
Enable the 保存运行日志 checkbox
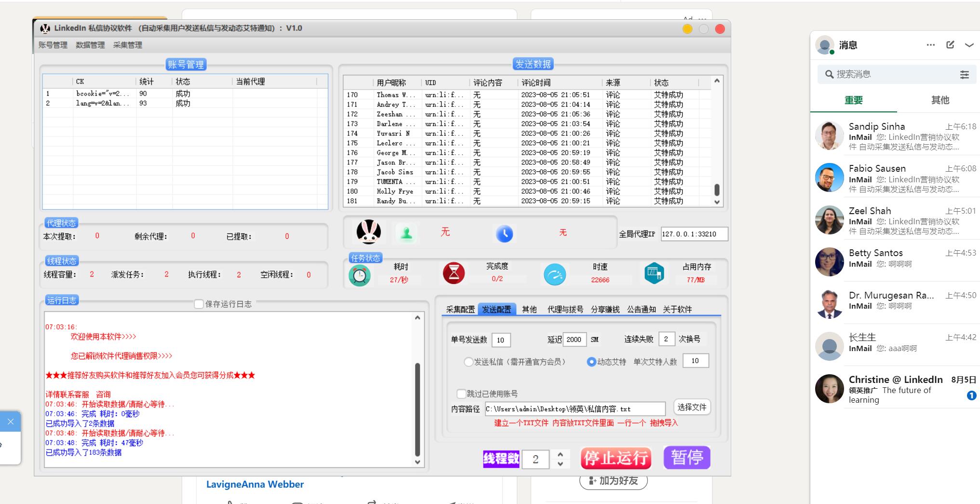(199, 304)
